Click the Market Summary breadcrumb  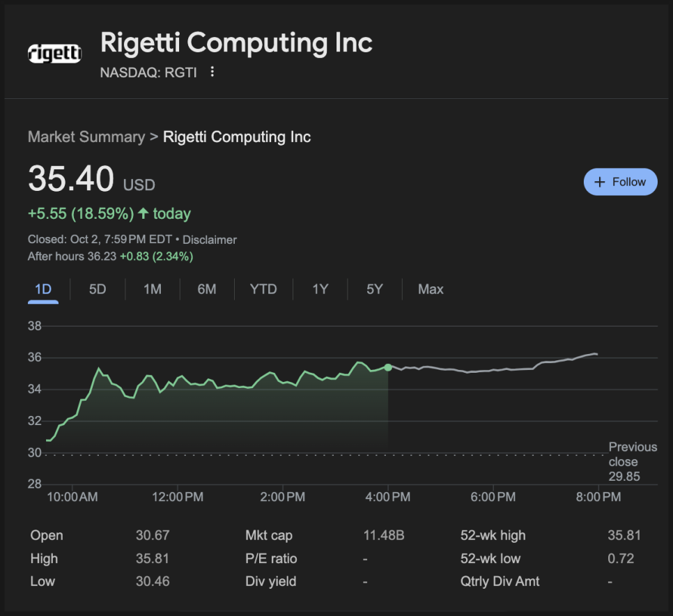pyautogui.click(x=86, y=137)
